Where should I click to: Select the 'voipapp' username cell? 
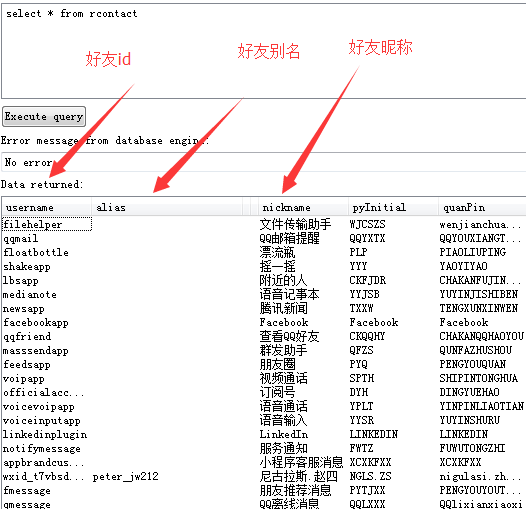(x=47, y=378)
